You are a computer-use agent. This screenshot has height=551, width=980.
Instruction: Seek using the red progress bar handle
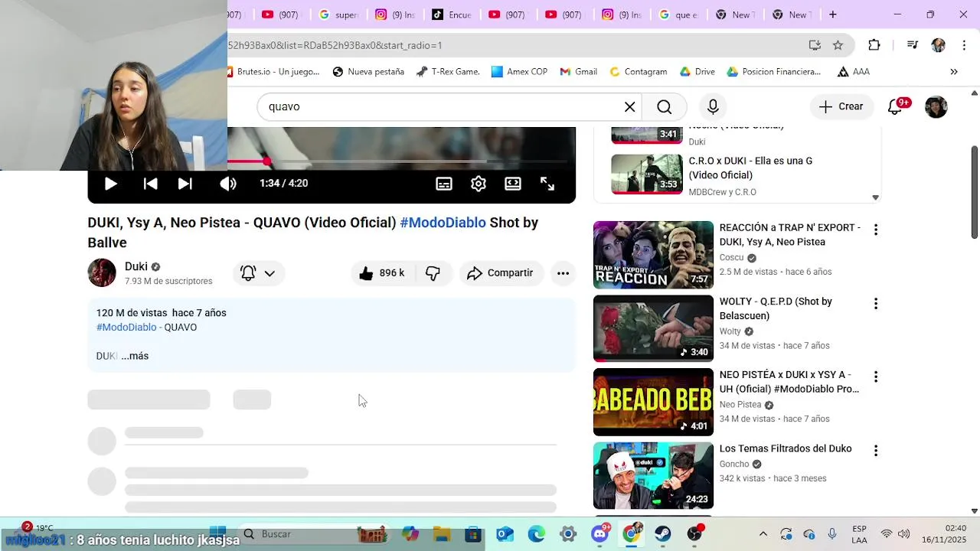tap(266, 161)
